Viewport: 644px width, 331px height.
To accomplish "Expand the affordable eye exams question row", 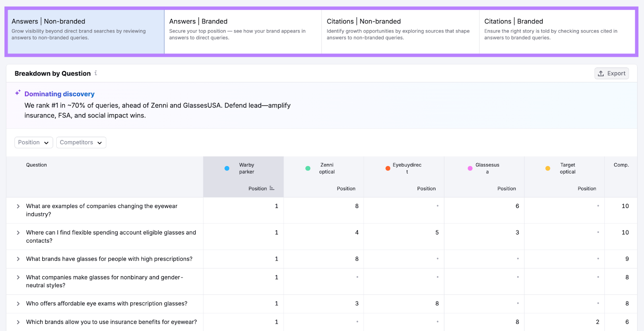I will coord(18,304).
